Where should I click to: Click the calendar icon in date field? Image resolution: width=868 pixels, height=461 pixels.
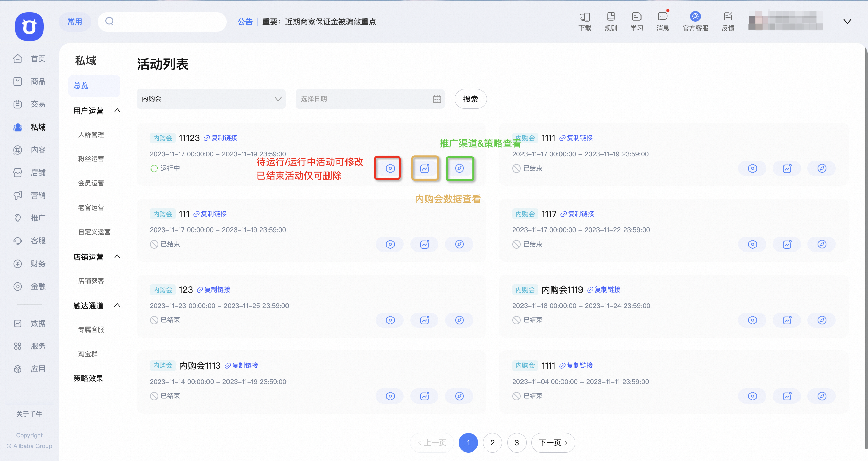437,99
